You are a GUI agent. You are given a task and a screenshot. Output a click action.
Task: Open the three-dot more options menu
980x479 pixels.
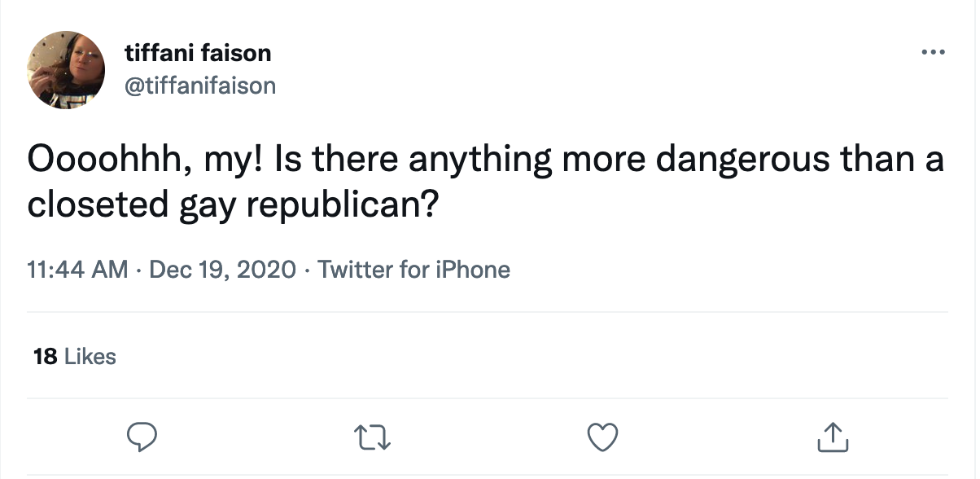(933, 53)
